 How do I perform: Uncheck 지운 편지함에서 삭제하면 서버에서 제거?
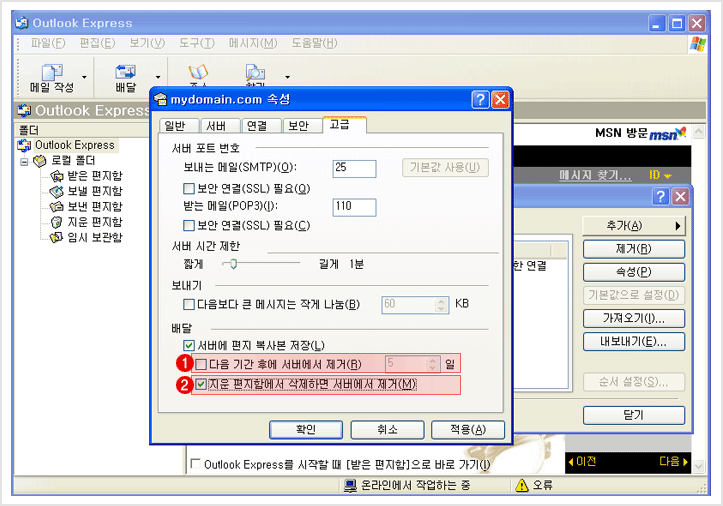(203, 385)
